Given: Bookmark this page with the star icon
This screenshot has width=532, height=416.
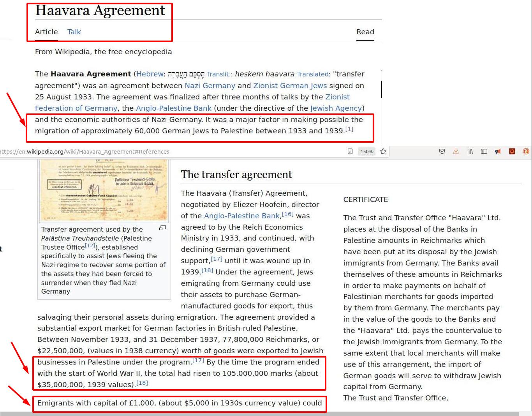Looking at the screenshot, I should pos(383,151).
